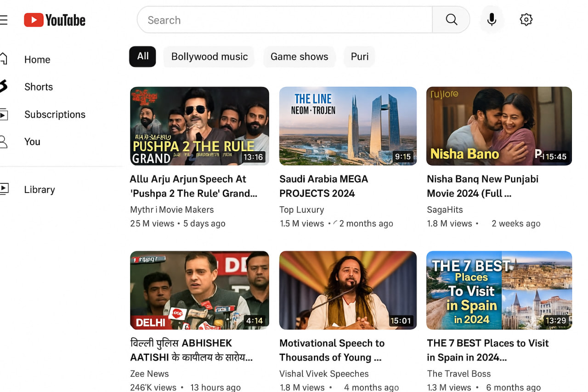Open the motivational speaker thumbnail
588x392 pixels.
click(348, 290)
